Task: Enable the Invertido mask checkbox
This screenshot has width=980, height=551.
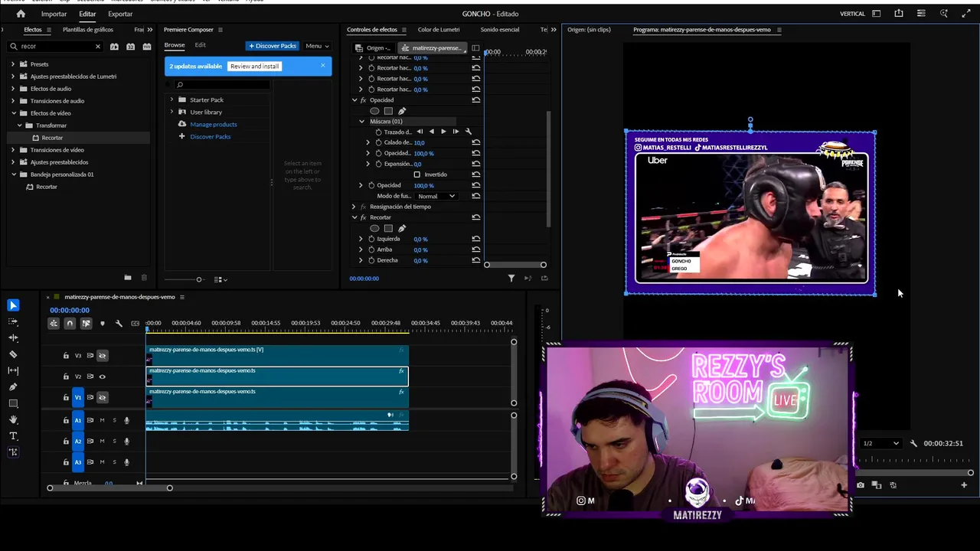Action: 417,174
